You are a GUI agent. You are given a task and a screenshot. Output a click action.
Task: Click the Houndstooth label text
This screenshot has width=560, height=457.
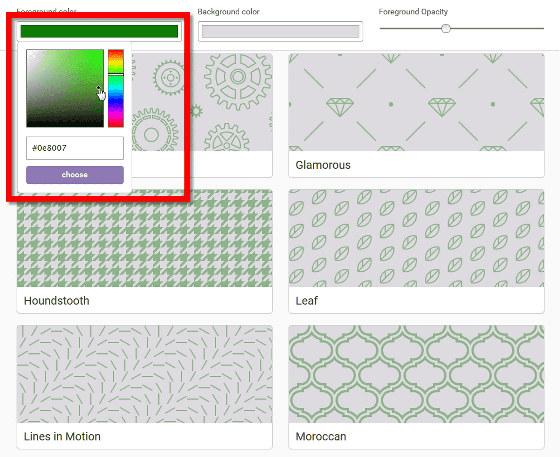56,301
